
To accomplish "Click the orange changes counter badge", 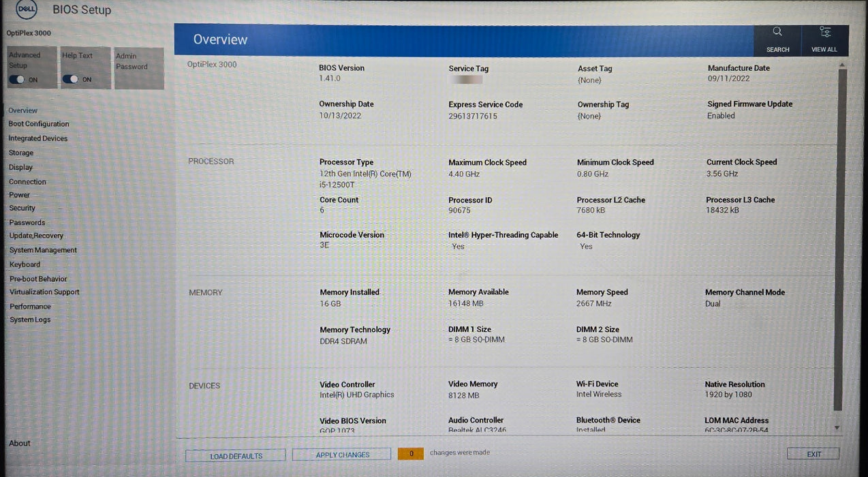I will coord(411,453).
